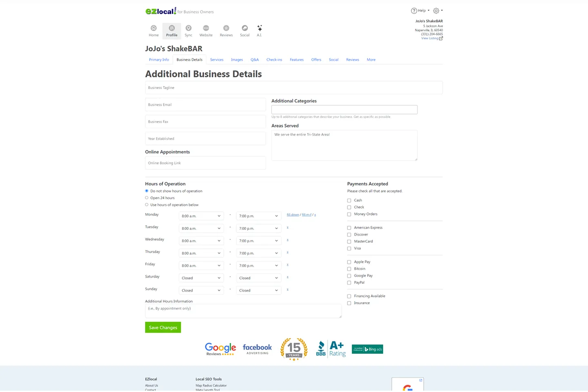Check the American Express box

(349, 228)
